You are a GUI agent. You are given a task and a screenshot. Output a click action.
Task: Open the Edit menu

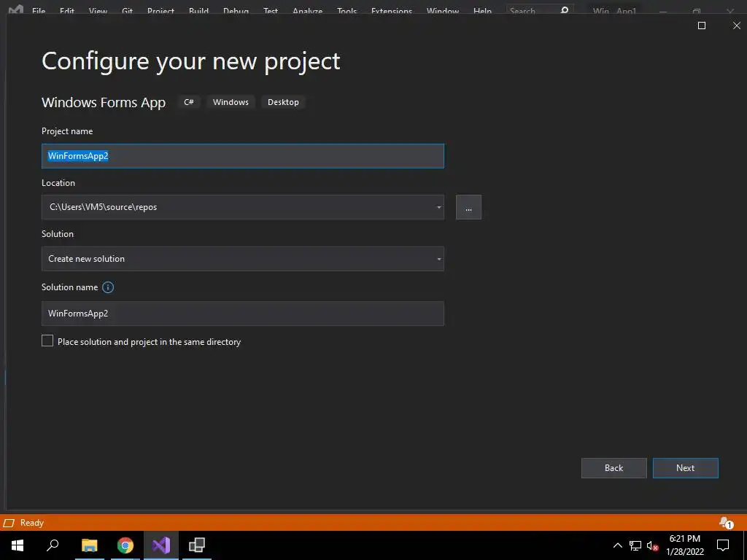[x=67, y=10]
